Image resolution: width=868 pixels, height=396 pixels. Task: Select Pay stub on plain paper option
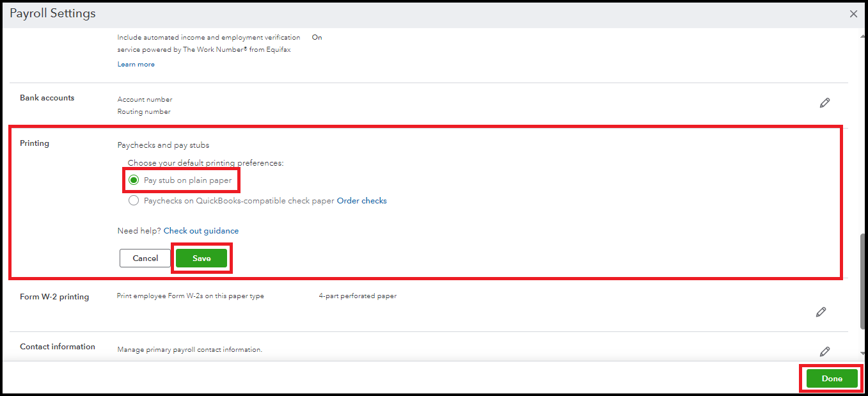pyautogui.click(x=134, y=180)
